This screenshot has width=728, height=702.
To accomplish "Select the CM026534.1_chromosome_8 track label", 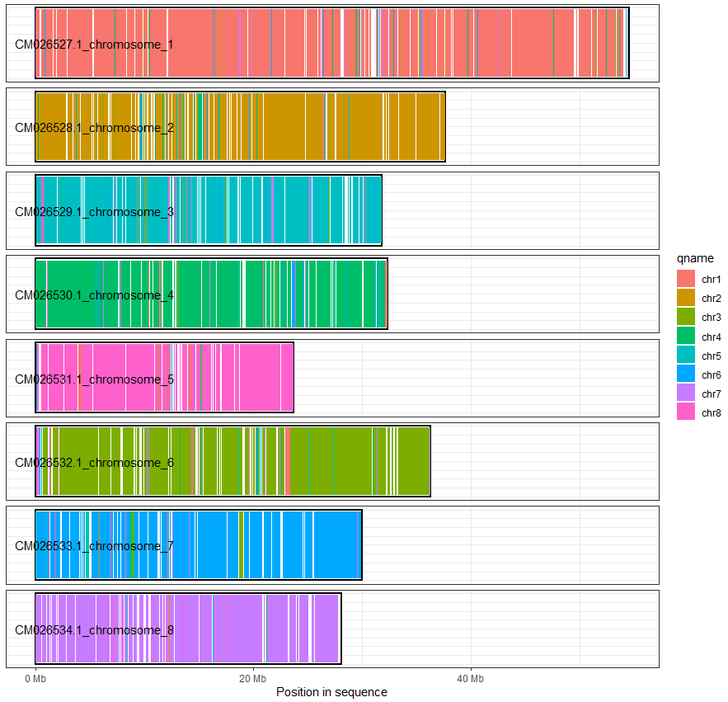I will pos(94,630).
